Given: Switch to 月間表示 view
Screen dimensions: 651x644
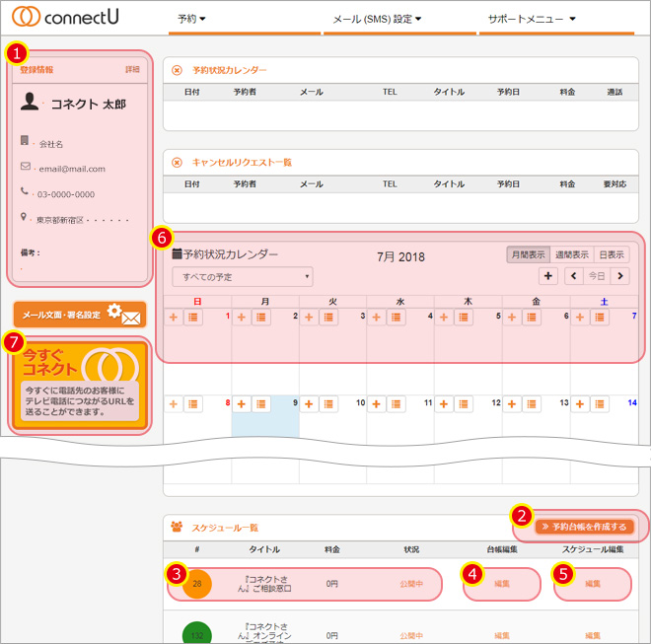Looking at the screenshot, I should tap(528, 254).
